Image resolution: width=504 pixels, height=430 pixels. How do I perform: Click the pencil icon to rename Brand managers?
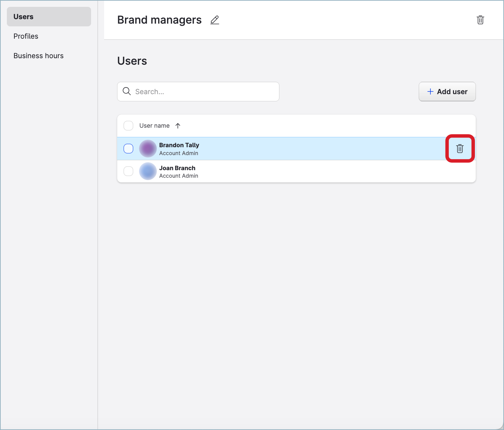click(x=215, y=20)
